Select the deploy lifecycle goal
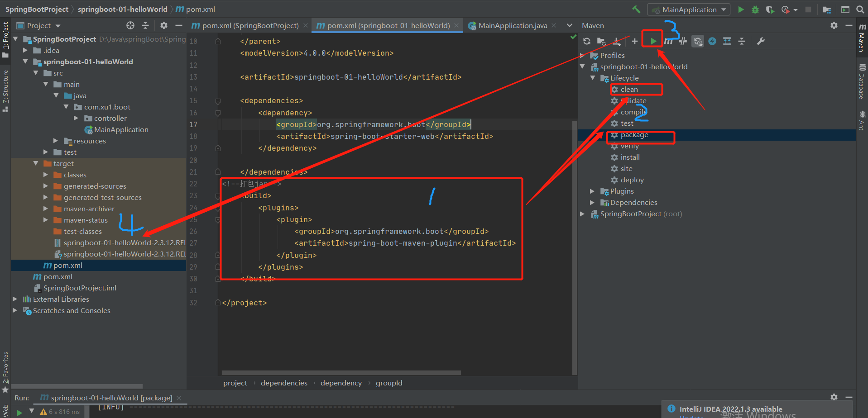 coord(632,180)
